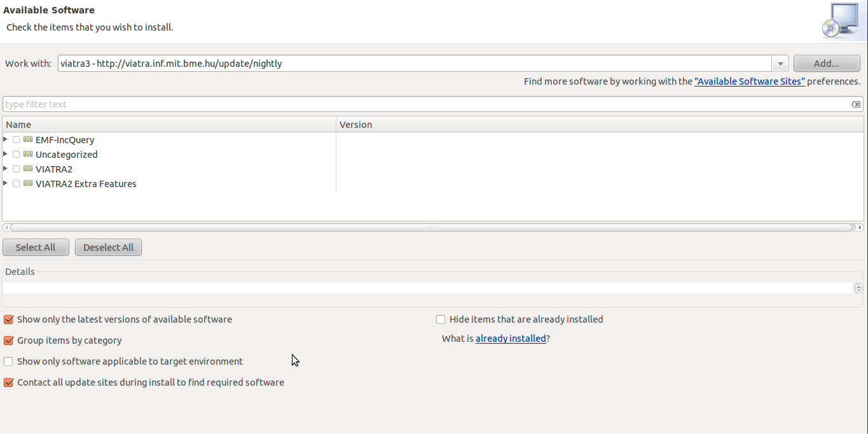Check the VIATRA2 checkbox

pos(16,169)
